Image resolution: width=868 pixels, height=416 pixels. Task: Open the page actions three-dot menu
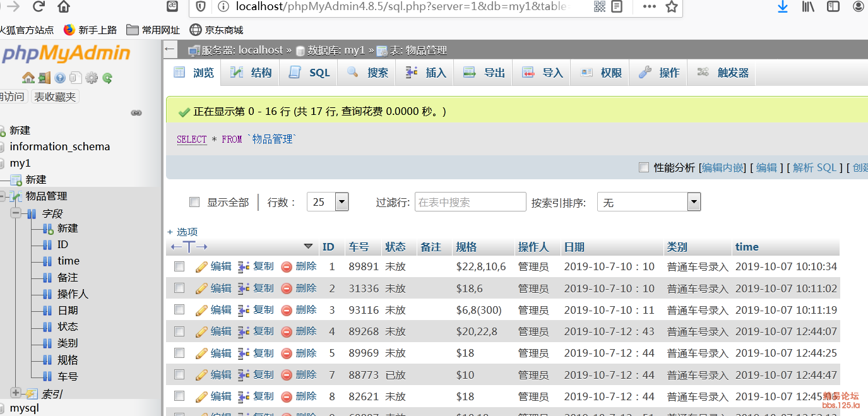click(649, 7)
